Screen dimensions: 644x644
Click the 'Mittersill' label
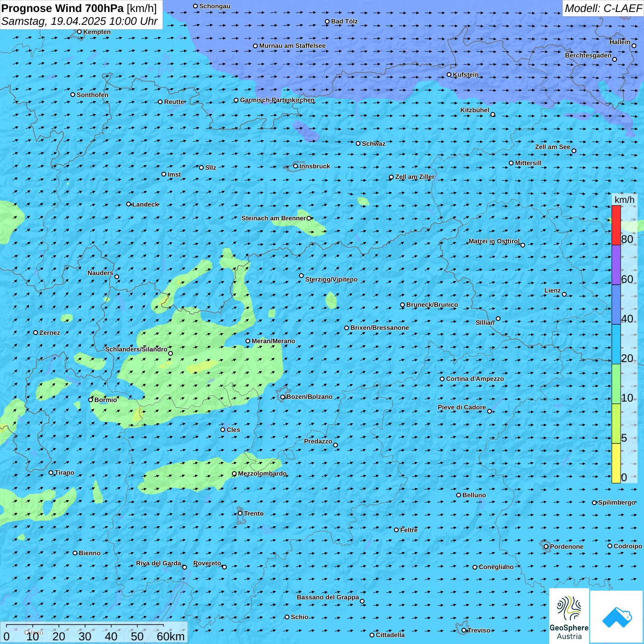click(528, 163)
